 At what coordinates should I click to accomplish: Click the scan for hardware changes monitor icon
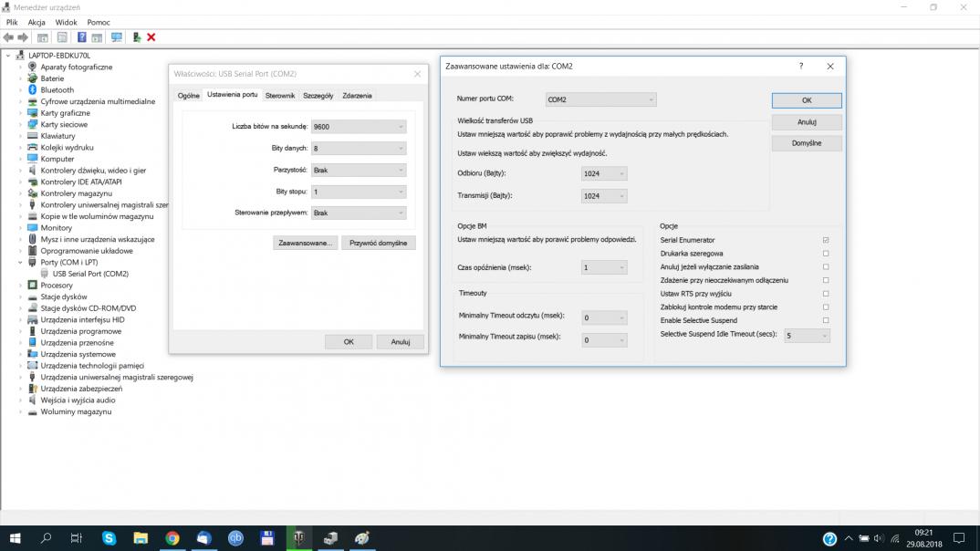coord(116,37)
